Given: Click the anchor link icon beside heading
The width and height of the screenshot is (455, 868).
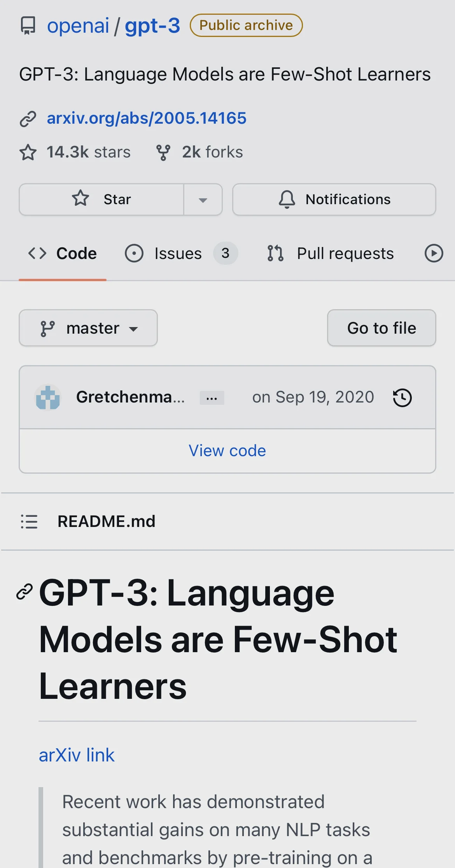Looking at the screenshot, I should [24, 592].
